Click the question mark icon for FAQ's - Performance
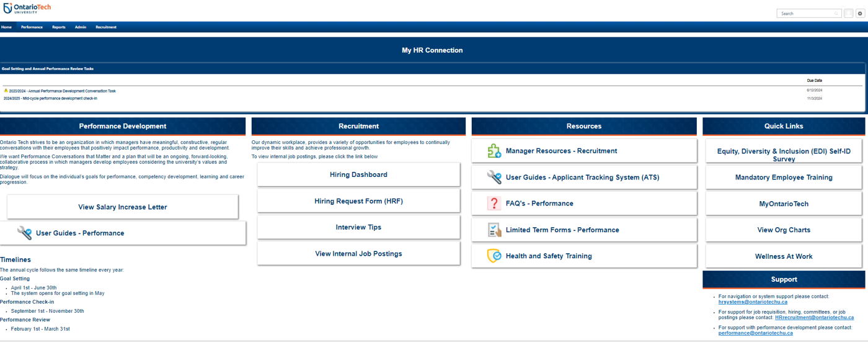868x342 pixels. (494, 204)
